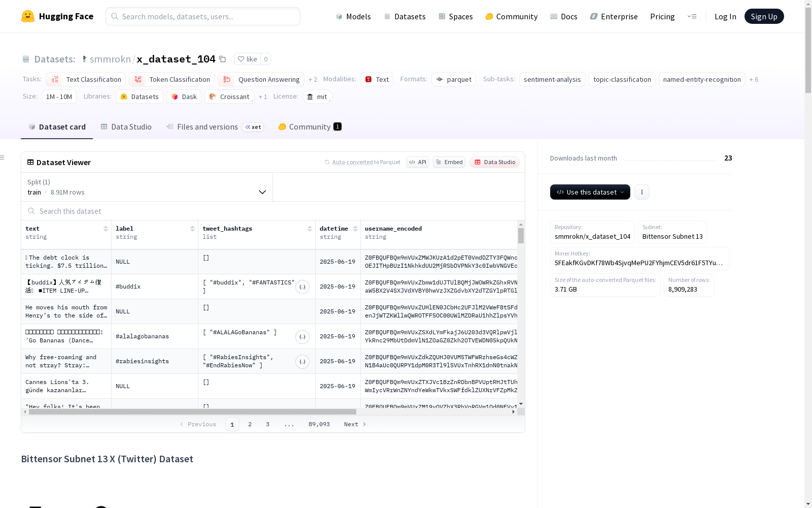Jump to last page 89,093
The width and height of the screenshot is (812, 508).
[319, 424]
